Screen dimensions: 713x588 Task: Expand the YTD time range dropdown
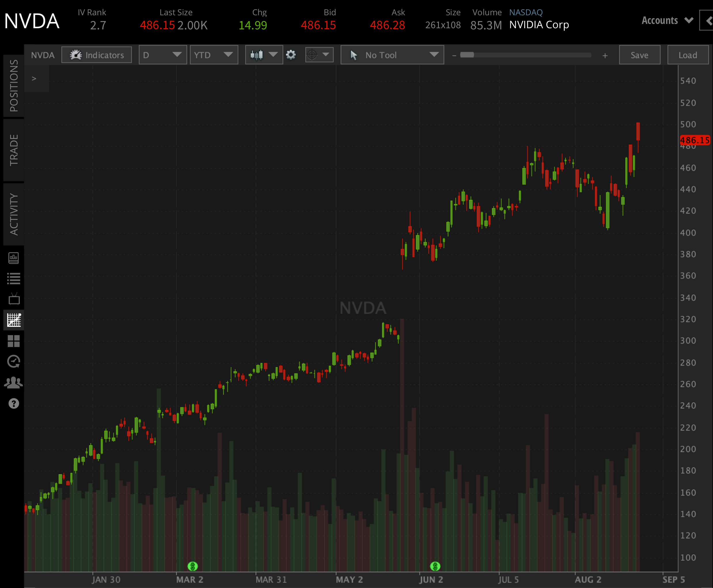tap(214, 54)
